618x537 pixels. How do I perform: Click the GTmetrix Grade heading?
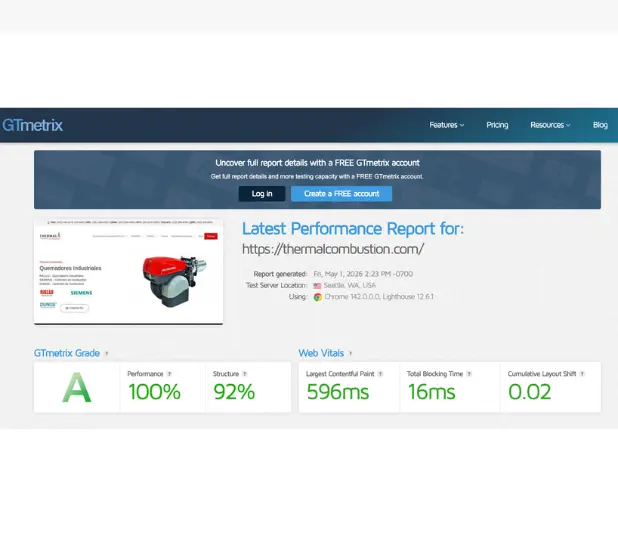coord(67,353)
